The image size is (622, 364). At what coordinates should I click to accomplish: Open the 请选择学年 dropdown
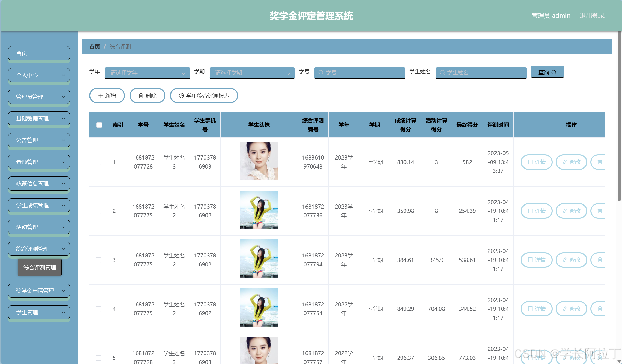pos(147,73)
